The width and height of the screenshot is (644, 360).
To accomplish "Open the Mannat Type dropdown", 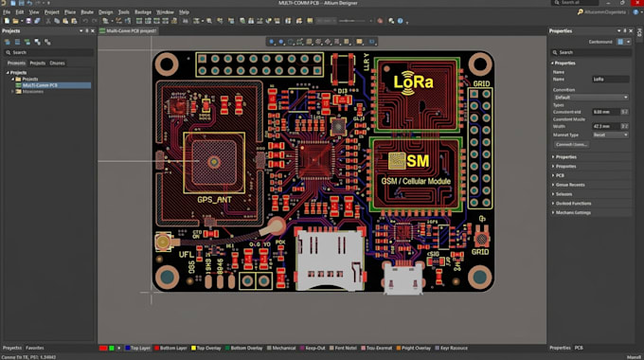I will [x=610, y=135].
